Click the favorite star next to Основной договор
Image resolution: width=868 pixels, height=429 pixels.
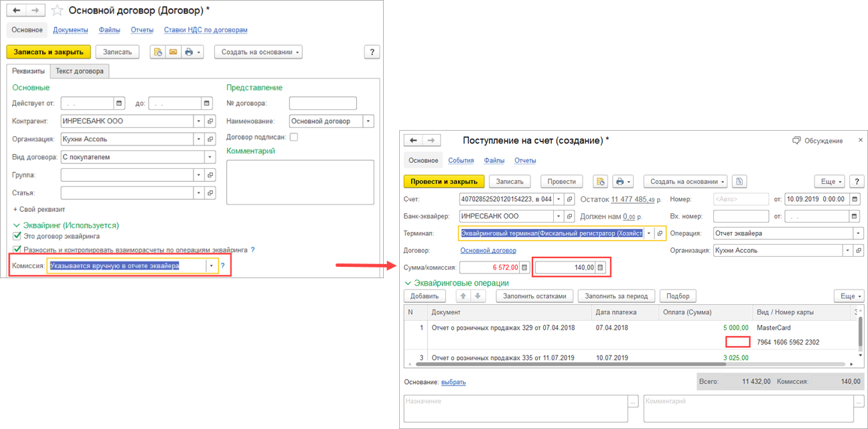tap(57, 11)
